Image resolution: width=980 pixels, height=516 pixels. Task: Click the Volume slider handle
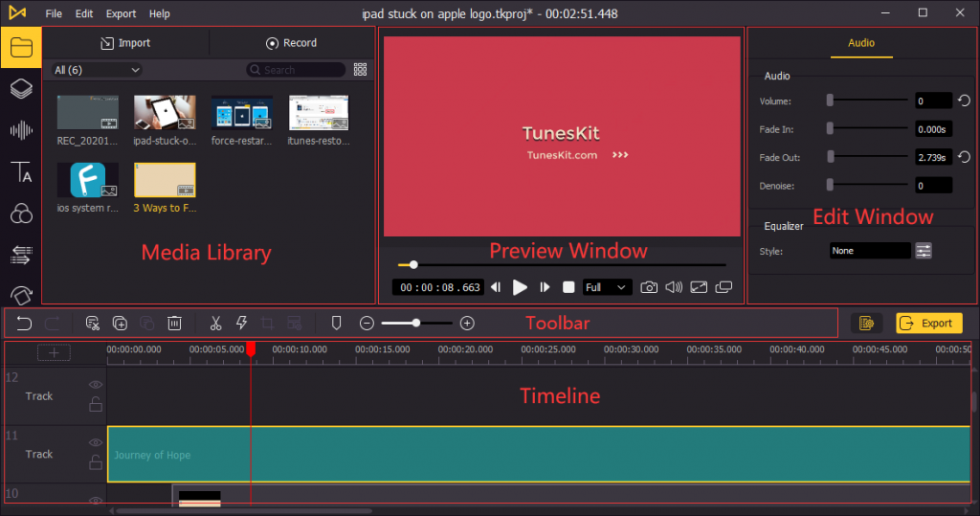click(830, 101)
